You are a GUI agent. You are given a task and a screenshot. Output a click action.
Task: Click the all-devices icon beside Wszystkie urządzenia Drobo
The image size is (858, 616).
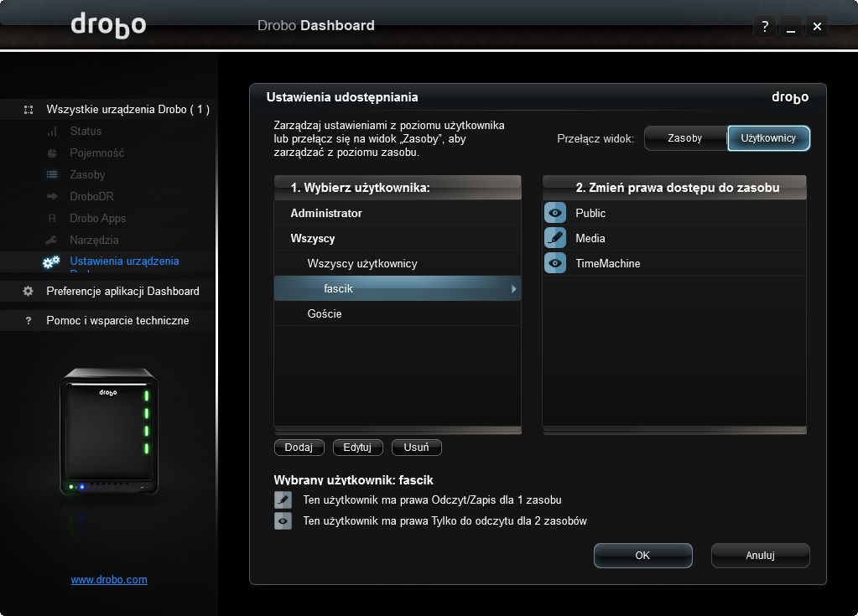click(29, 110)
